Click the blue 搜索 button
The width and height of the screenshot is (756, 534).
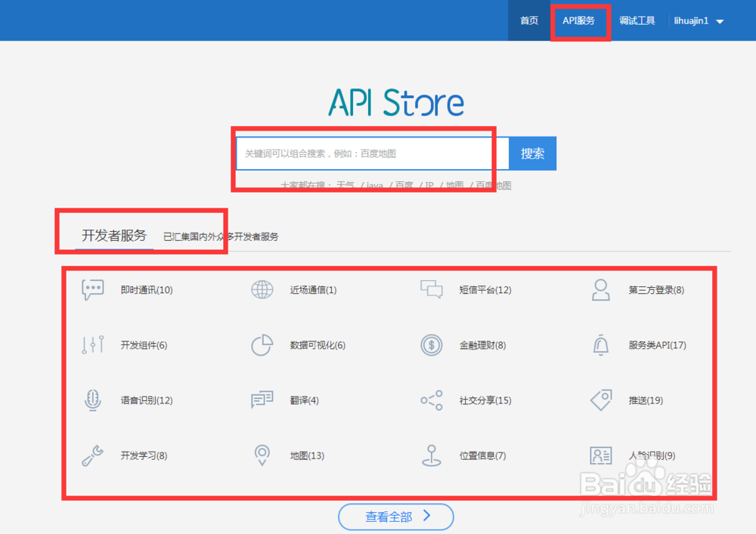coord(532,153)
